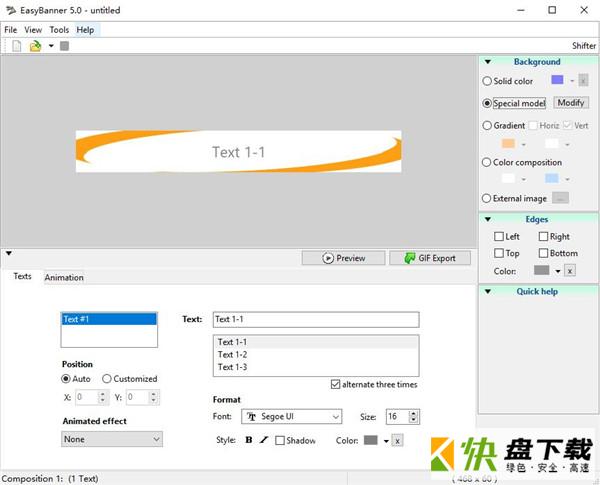Click the Y position spinner field

coord(143,397)
